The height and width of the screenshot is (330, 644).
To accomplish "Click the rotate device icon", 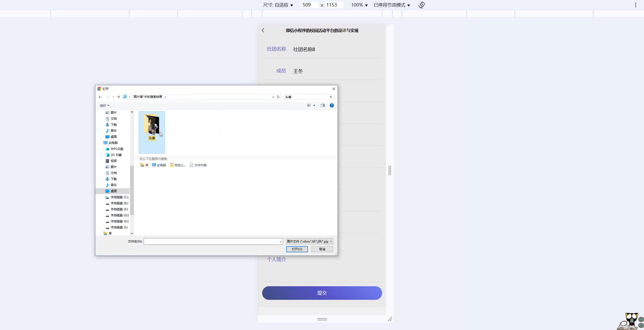I will (422, 5).
